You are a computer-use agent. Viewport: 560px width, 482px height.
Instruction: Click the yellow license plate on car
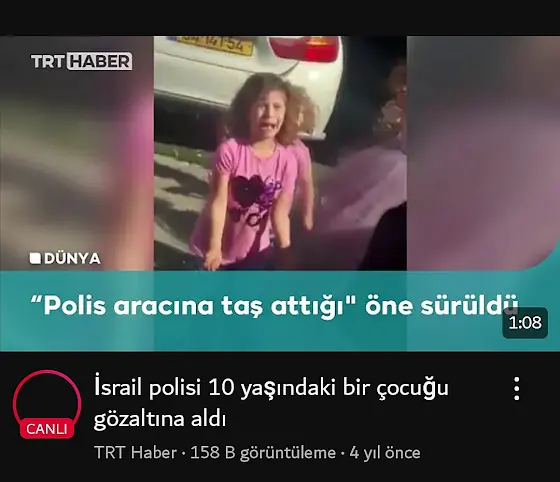214,45
